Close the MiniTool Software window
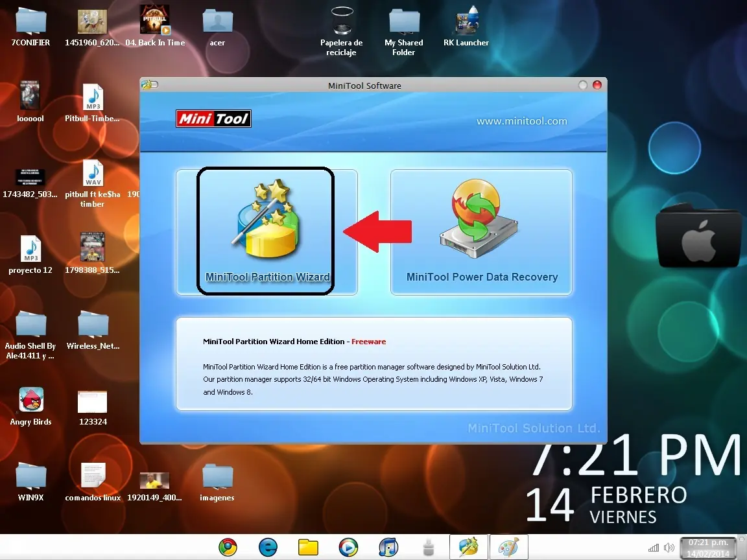Image resolution: width=747 pixels, height=560 pixels. (x=597, y=85)
